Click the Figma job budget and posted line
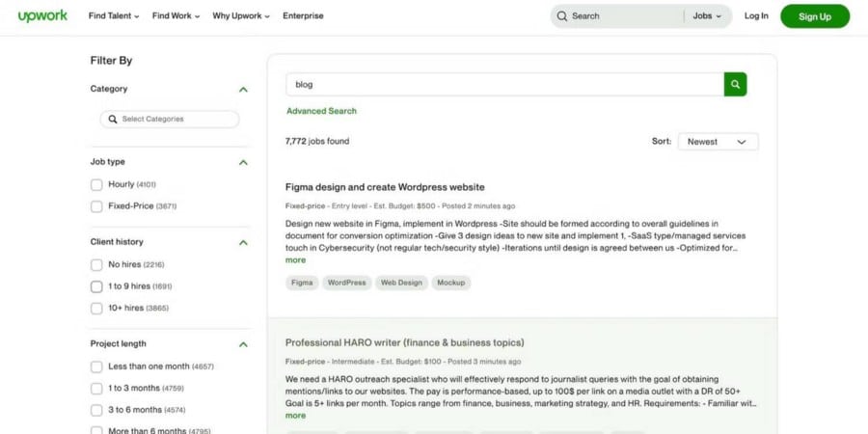 pos(400,206)
